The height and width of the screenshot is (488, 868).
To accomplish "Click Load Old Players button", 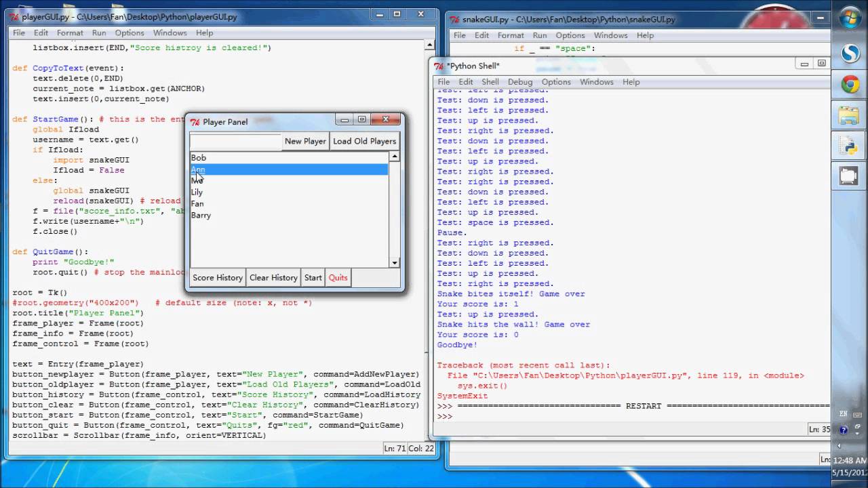I will click(x=364, y=141).
